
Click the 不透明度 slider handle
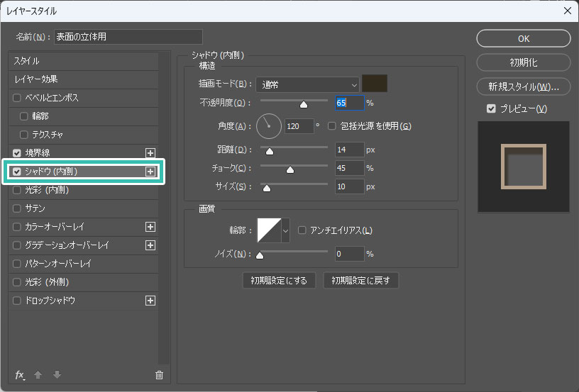pyautogui.click(x=304, y=105)
